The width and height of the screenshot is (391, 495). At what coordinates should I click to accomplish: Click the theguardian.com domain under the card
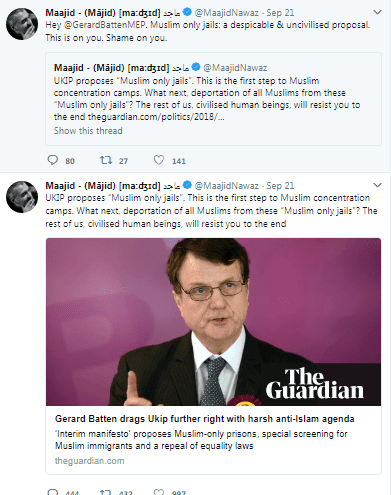tap(90, 461)
